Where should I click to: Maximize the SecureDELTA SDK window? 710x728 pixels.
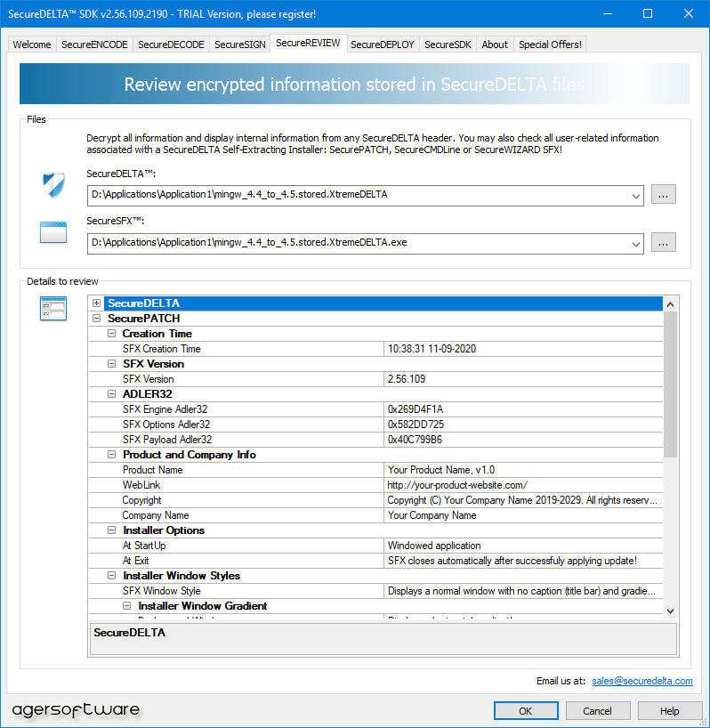(x=648, y=13)
